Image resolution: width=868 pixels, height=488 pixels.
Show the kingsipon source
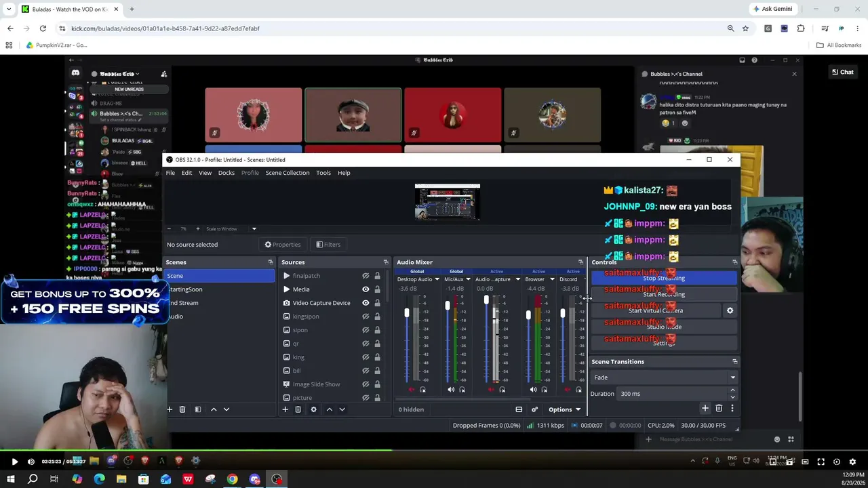click(366, 317)
